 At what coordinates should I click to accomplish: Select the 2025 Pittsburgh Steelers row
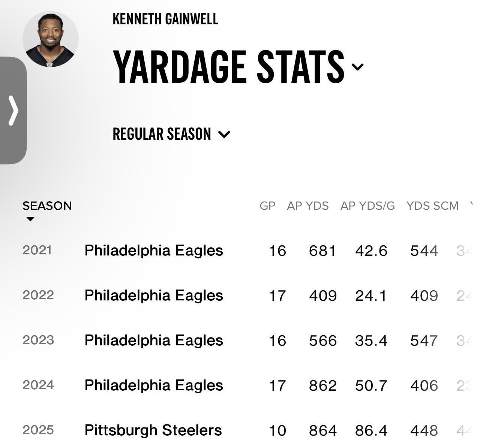coord(153,430)
